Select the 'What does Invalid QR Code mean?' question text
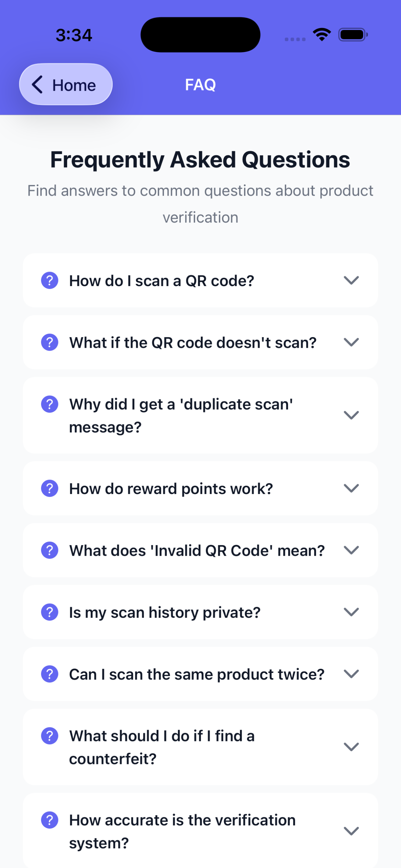 pos(197,551)
